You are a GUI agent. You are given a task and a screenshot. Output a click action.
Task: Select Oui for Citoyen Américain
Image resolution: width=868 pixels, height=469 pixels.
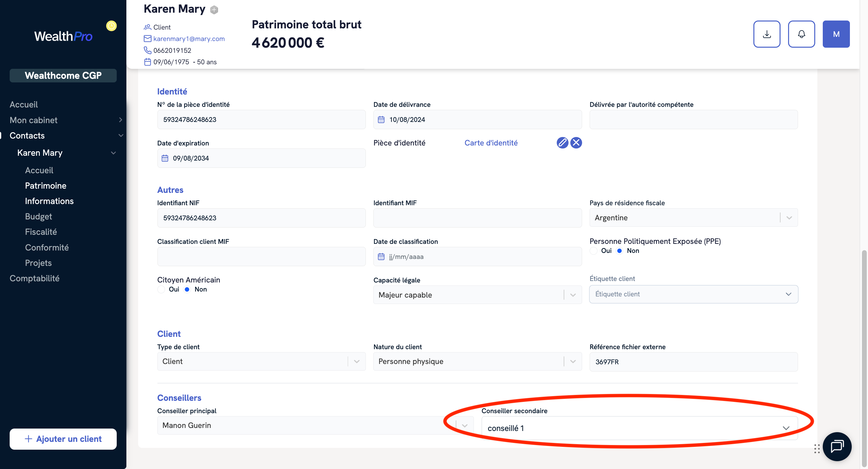(161, 289)
